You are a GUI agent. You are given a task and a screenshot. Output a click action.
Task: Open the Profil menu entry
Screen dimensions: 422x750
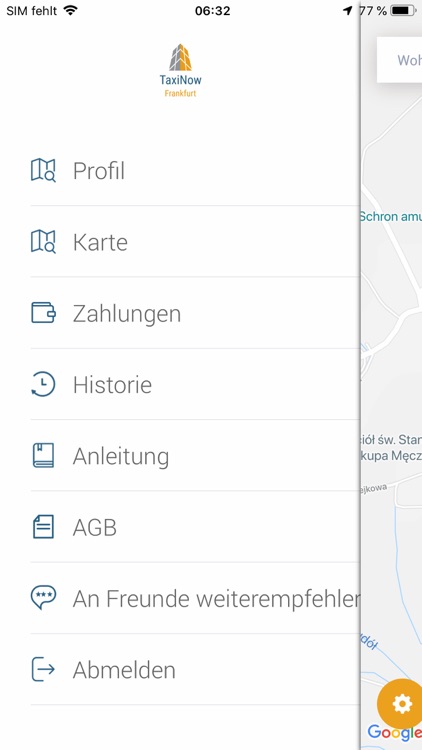pyautogui.click(x=195, y=171)
